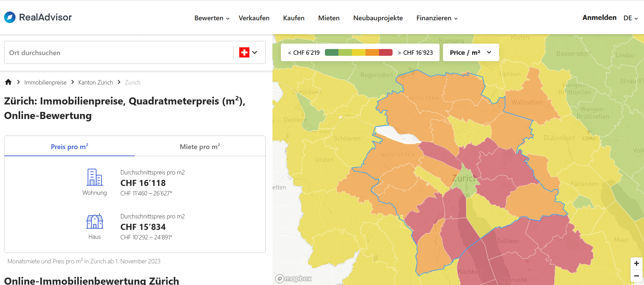
Task: Open the Price / m² map dropdown
Action: [471, 52]
